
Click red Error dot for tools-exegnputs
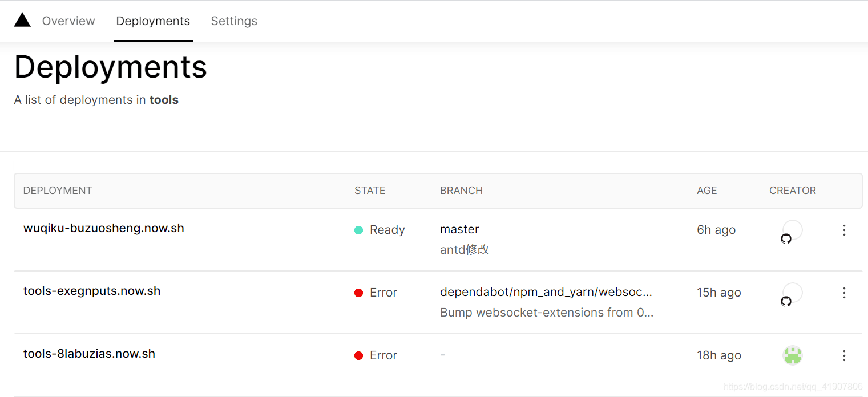coord(359,293)
